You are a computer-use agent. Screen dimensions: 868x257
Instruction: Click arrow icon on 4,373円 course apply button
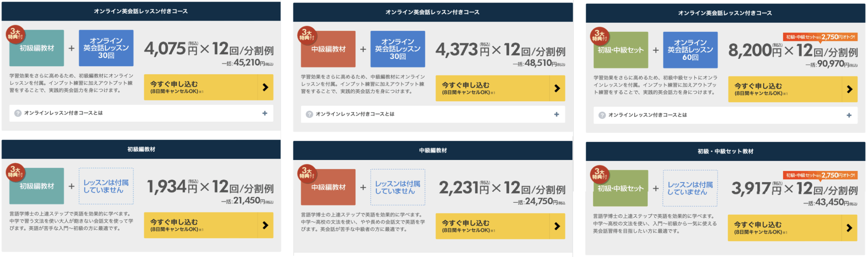pos(557,88)
